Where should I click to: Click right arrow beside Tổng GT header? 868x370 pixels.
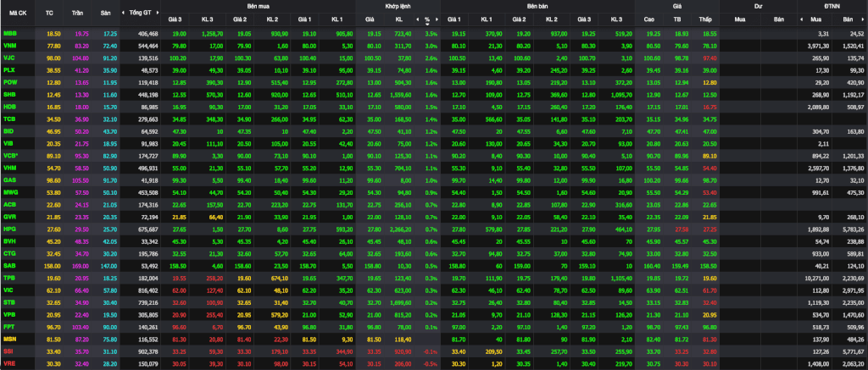pos(159,12)
